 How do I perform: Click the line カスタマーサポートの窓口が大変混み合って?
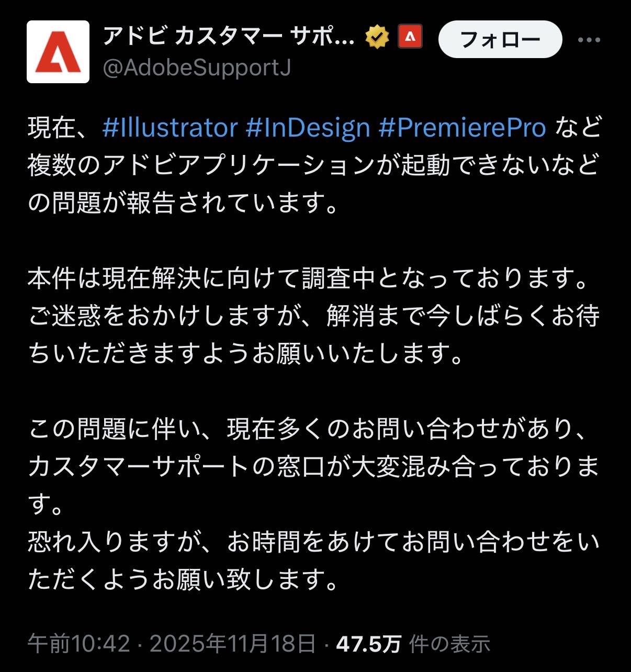tap(314, 467)
